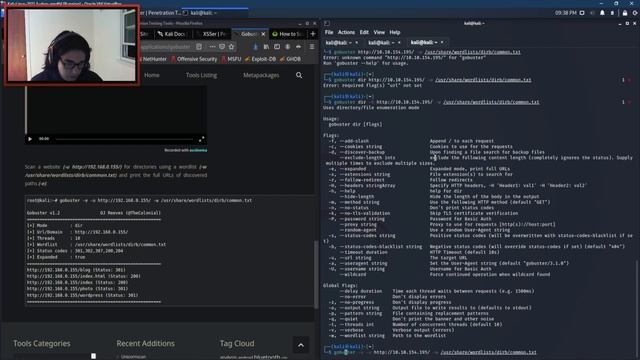Close the third kali@kali terminal tab
Screen dimensions: 640x360
[442, 42]
